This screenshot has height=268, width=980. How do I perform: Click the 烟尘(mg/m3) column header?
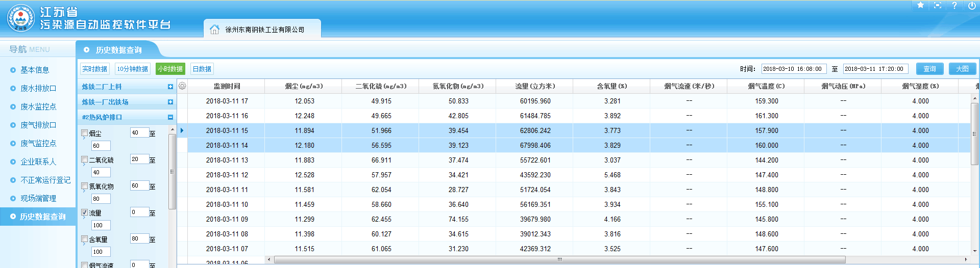point(304,86)
